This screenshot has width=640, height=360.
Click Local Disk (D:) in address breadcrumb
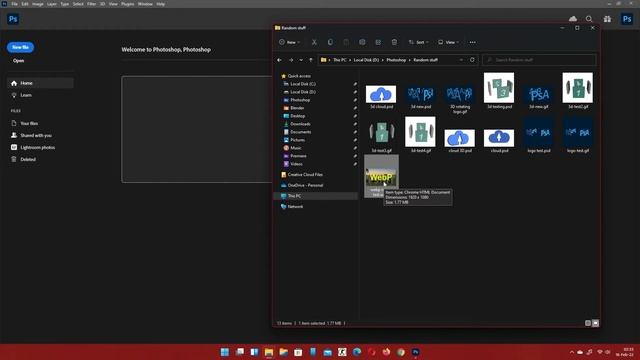(366, 60)
